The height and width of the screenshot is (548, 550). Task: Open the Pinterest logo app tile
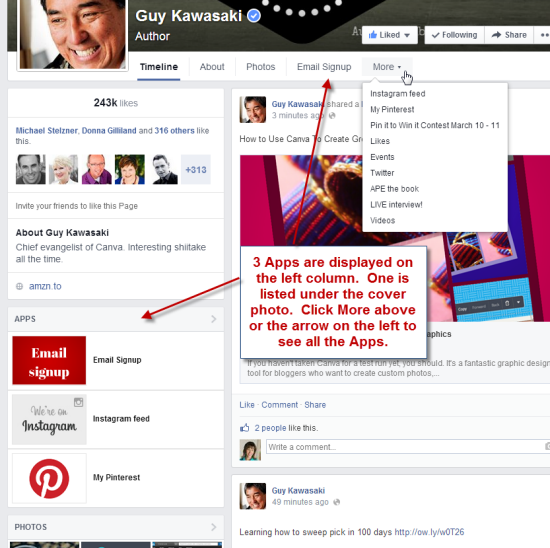[x=49, y=479]
